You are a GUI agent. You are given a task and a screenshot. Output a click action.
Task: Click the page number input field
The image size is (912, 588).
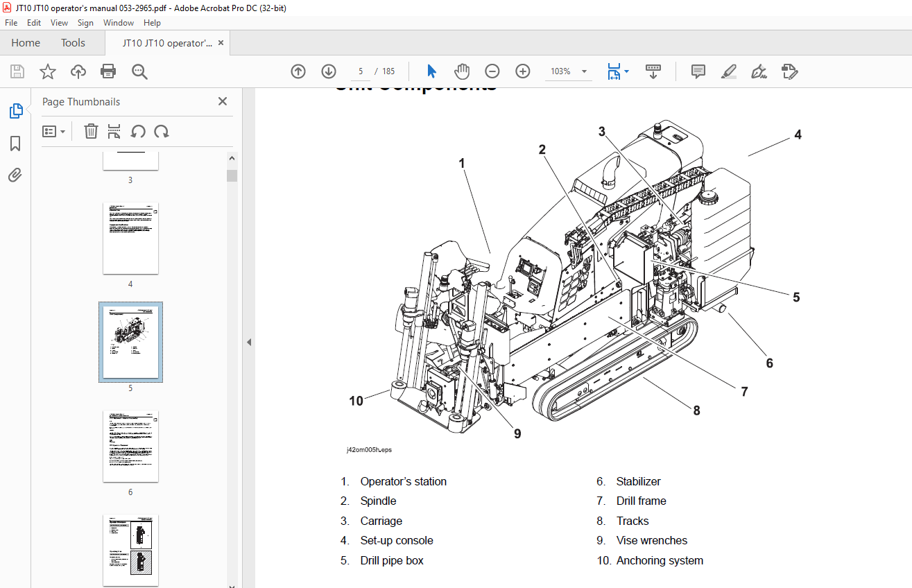360,71
